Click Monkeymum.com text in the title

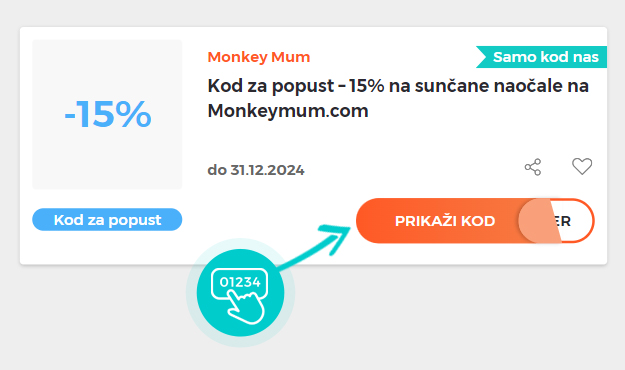click(288, 111)
